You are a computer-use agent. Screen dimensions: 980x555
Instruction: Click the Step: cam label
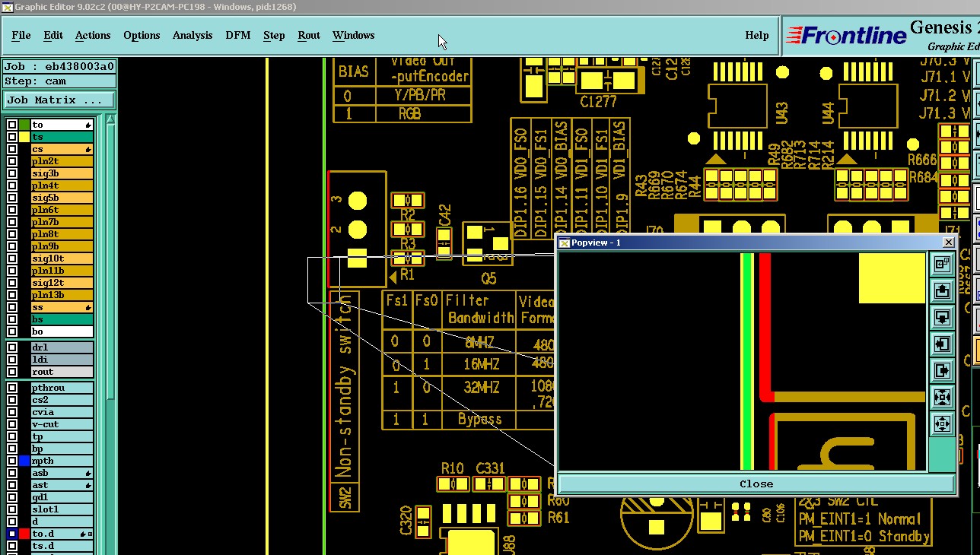coord(59,81)
